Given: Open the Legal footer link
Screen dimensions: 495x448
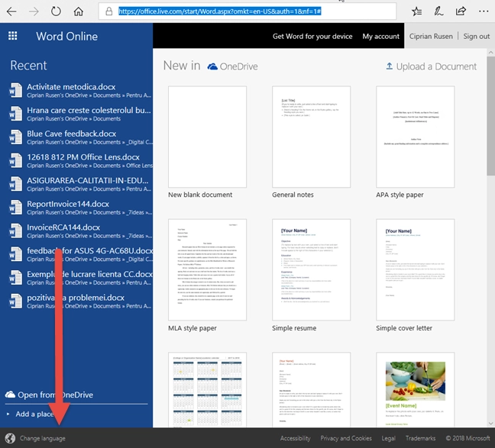Looking at the screenshot, I should 388,438.
